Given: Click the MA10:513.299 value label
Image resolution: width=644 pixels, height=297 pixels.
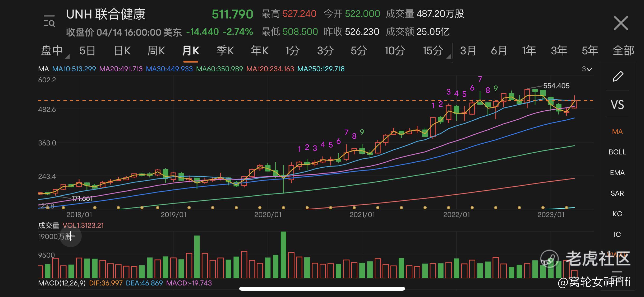Looking at the screenshot, I should point(75,69).
